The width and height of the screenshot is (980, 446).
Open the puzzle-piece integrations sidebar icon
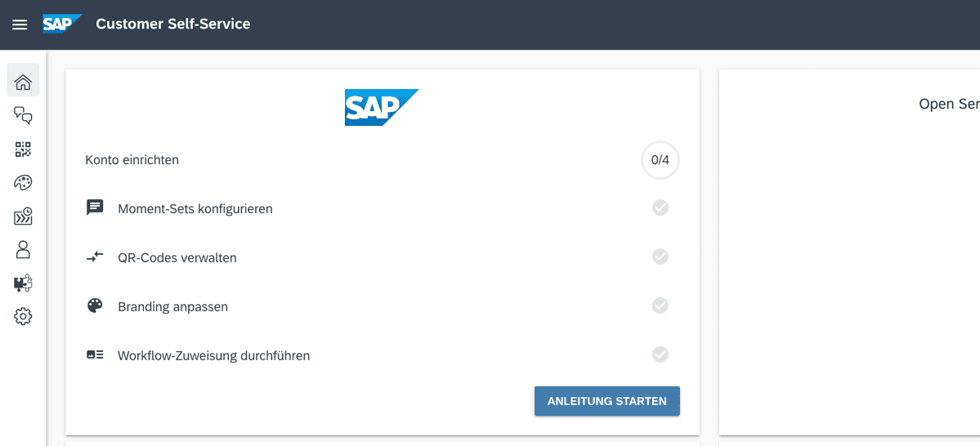[23, 283]
